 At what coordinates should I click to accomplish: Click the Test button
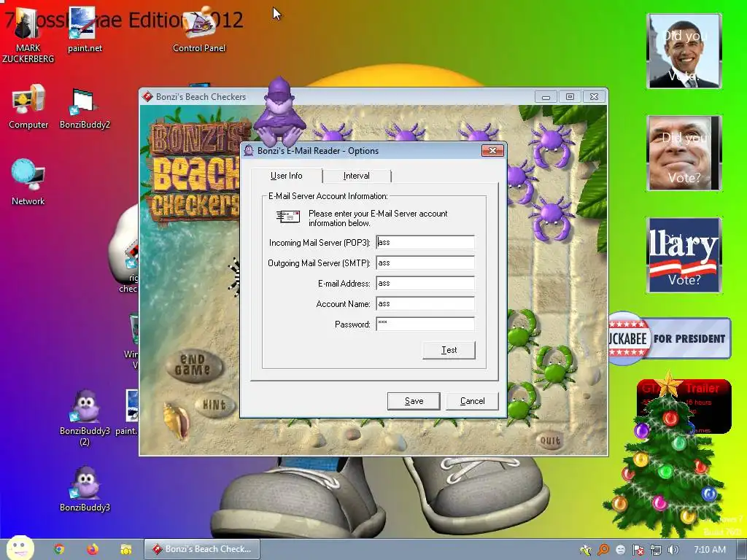coord(449,350)
